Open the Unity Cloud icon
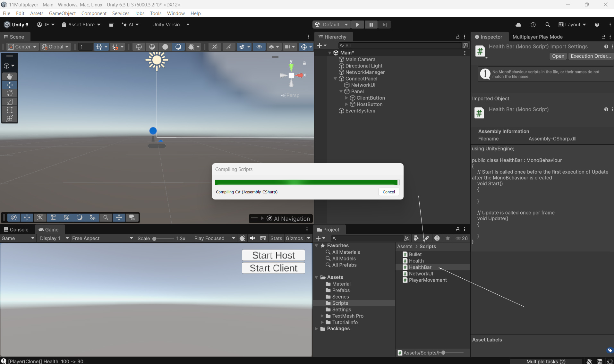 point(518,25)
